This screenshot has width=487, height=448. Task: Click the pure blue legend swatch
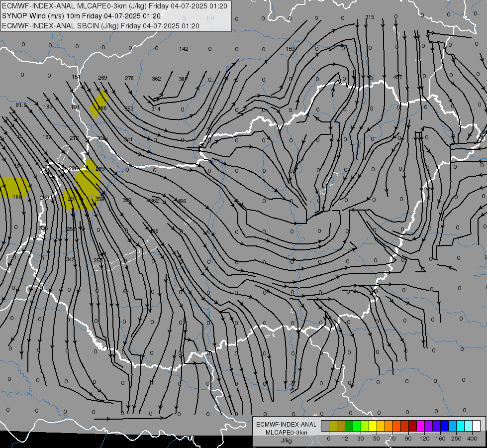444,426
